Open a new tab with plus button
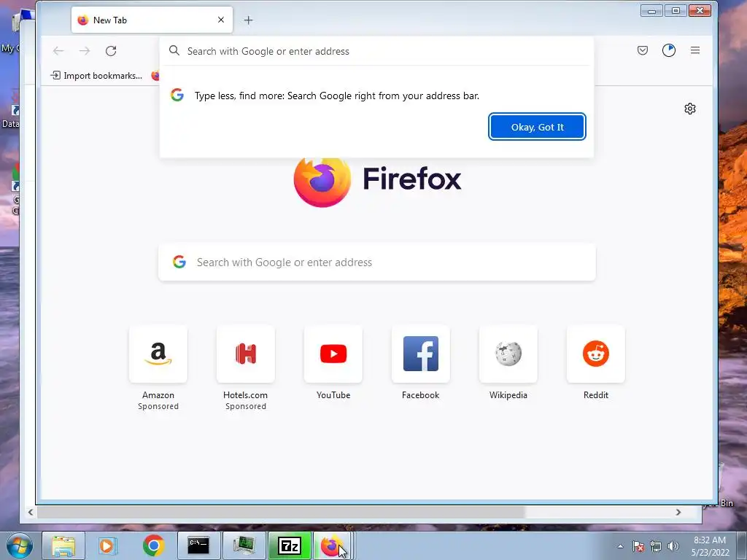This screenshot has width=747, height=560. (x=248, y=20)
